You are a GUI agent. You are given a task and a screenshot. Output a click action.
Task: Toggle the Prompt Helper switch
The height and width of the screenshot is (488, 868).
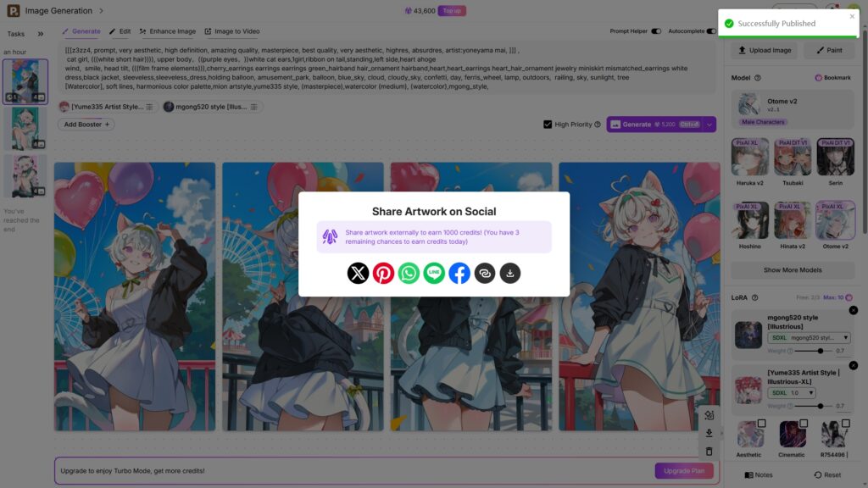pyautogui.click(x=656, y=31)
